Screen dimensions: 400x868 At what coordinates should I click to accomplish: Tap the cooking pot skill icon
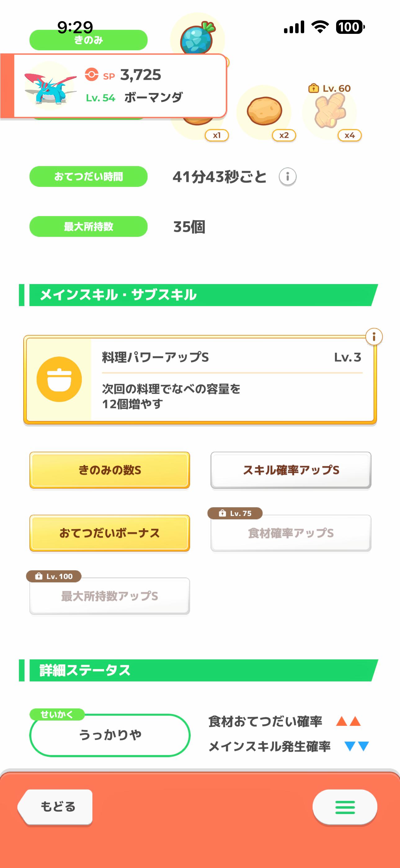(59, 379)
